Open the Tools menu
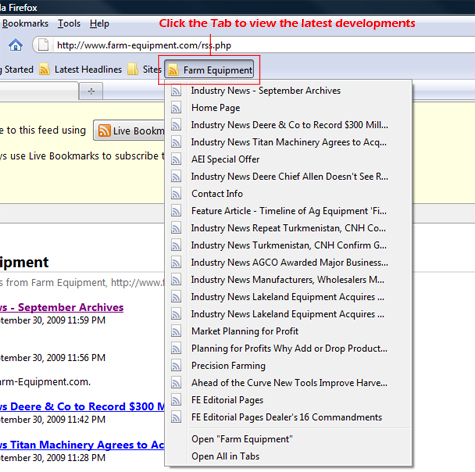Screen dimensions: 475x472 69,24
